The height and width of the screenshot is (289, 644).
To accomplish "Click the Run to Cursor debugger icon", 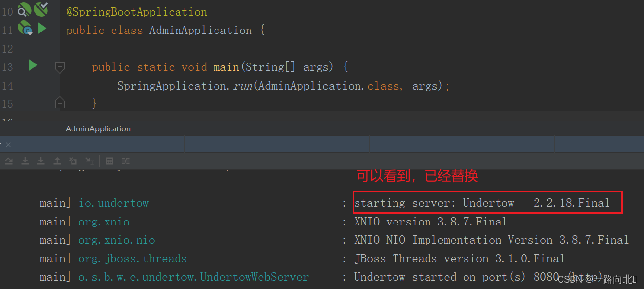I will 89,161.
